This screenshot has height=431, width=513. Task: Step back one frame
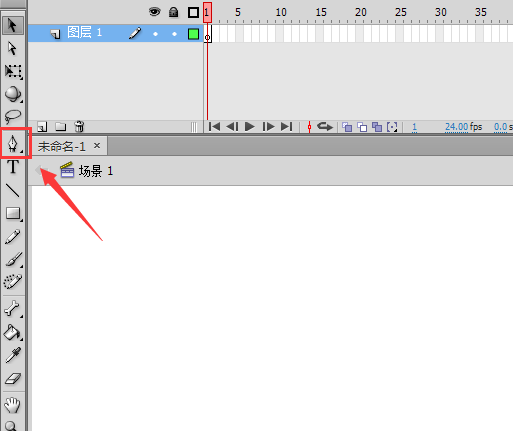click(232, 127)
